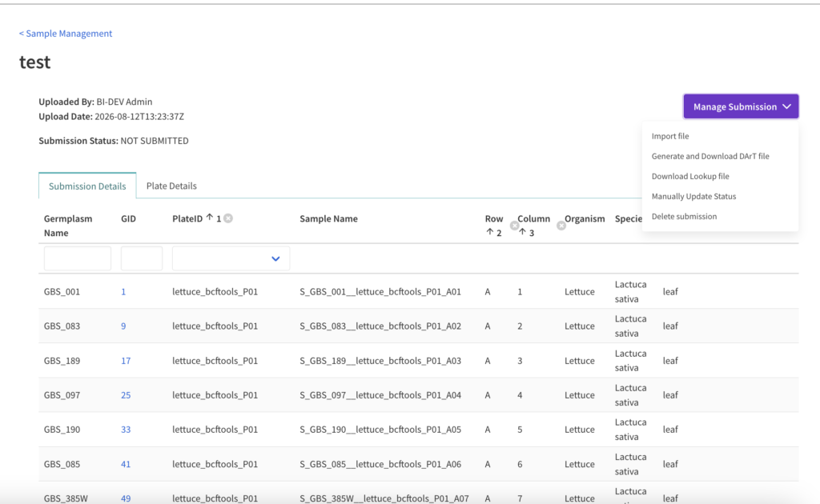This screenshot has width=820, height=504.
Task: Select germplasm cell GBS_001
Action: tap(62, 292)
